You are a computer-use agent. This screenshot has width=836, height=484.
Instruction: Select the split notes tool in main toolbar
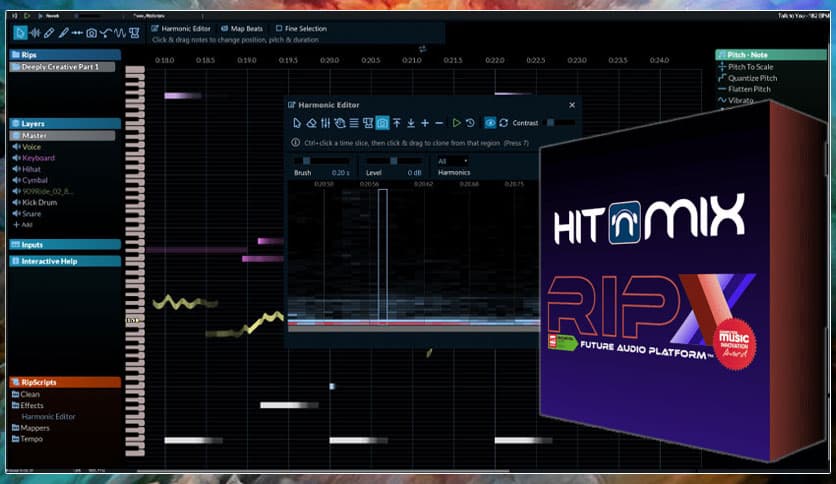coord(77,33)
